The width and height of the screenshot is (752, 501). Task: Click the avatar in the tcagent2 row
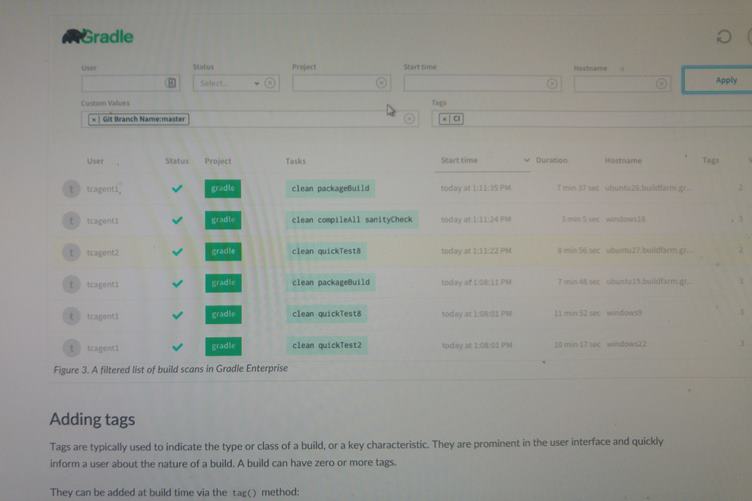click(x=71, y=252)
